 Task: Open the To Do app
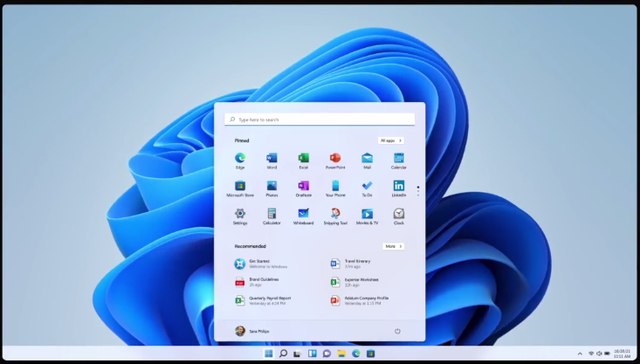coord(367,189)
